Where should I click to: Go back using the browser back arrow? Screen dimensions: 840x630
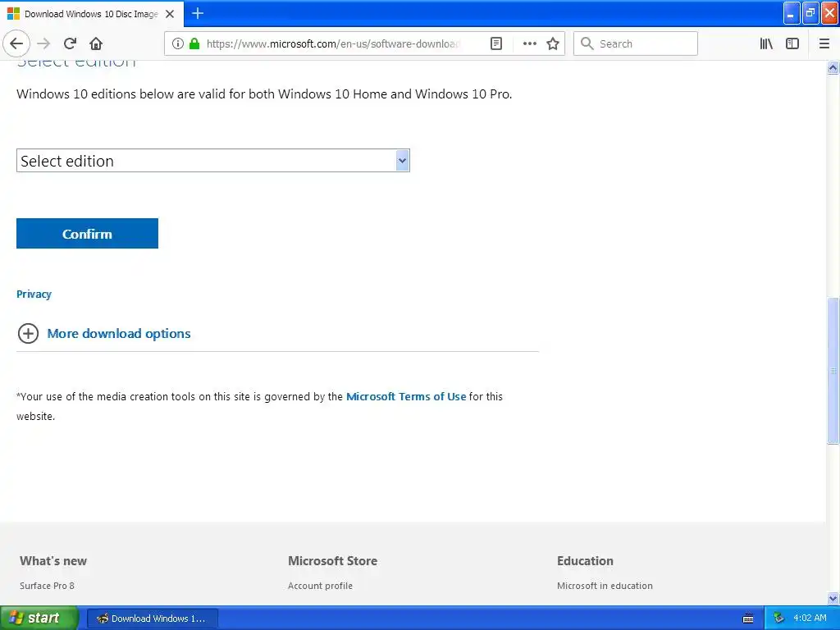click(16, 43)
